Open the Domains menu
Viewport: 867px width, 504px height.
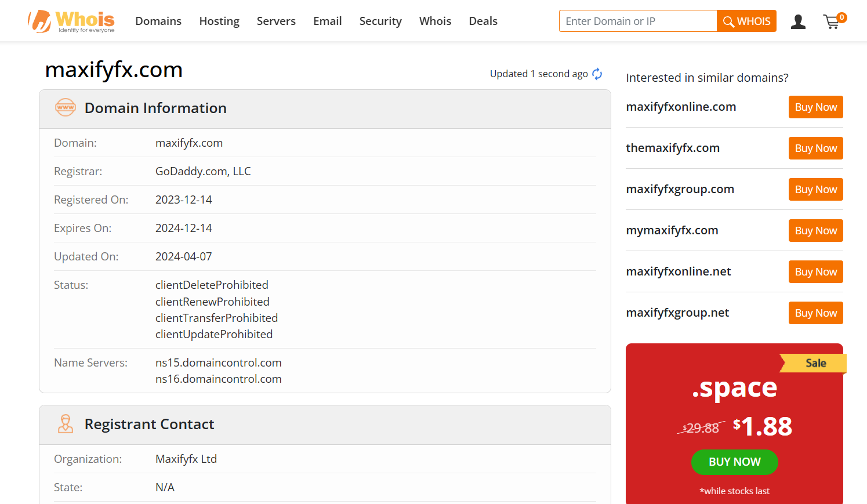[x=158, y=21]
